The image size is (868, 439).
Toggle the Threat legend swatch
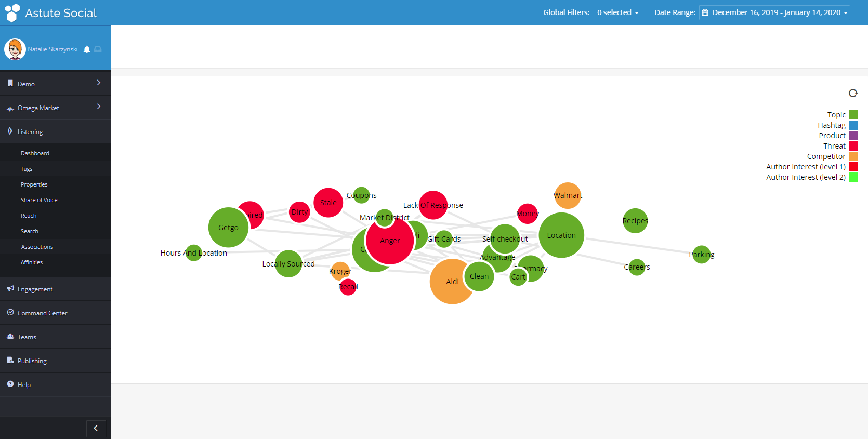(853, 146)
